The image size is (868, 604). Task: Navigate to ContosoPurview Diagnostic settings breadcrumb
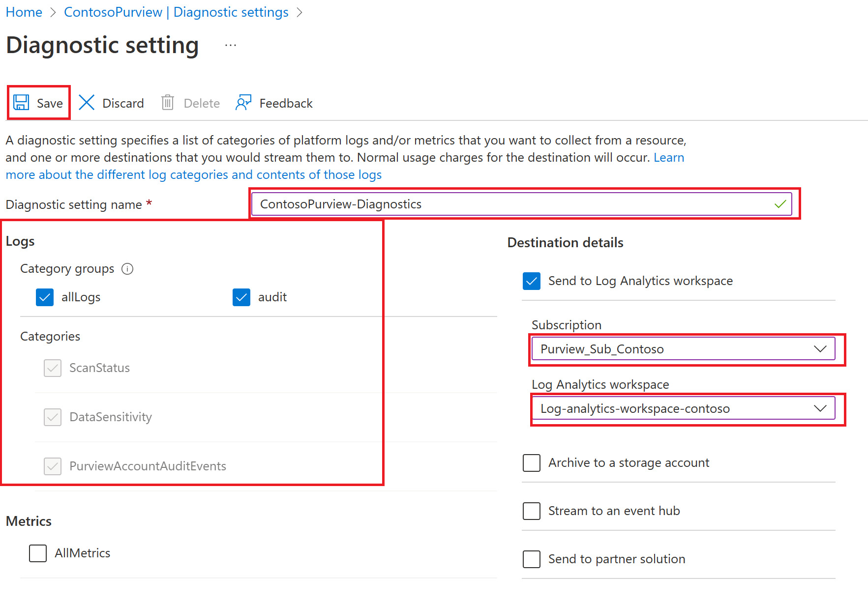[x=176, y=12]
